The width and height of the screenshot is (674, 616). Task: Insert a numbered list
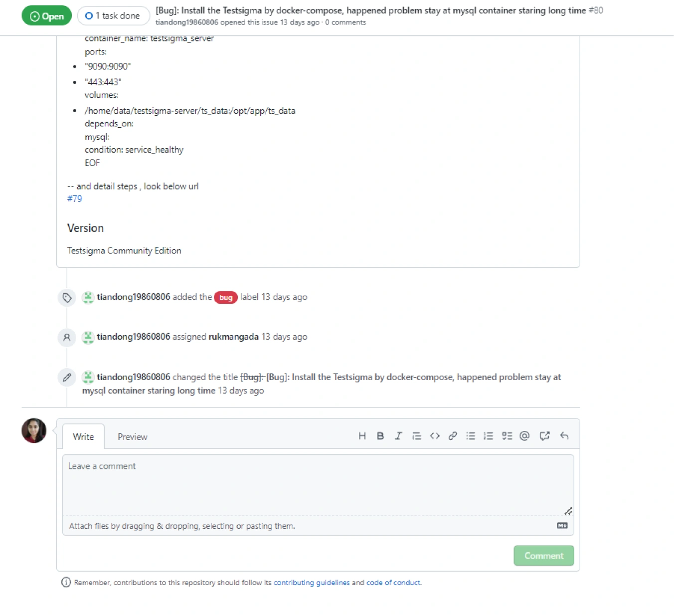pyautogui.click(x=489, y=436)
